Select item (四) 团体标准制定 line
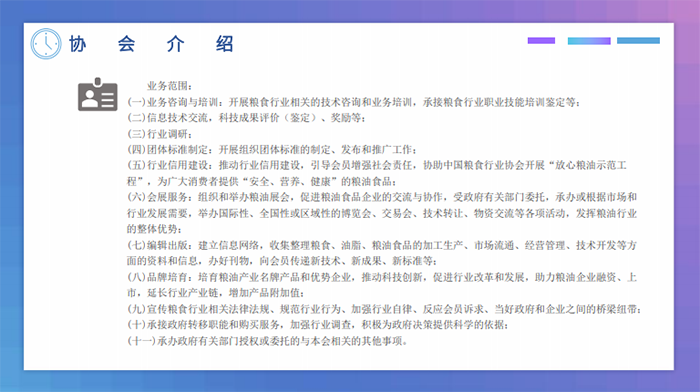 [x=272, y=150]
